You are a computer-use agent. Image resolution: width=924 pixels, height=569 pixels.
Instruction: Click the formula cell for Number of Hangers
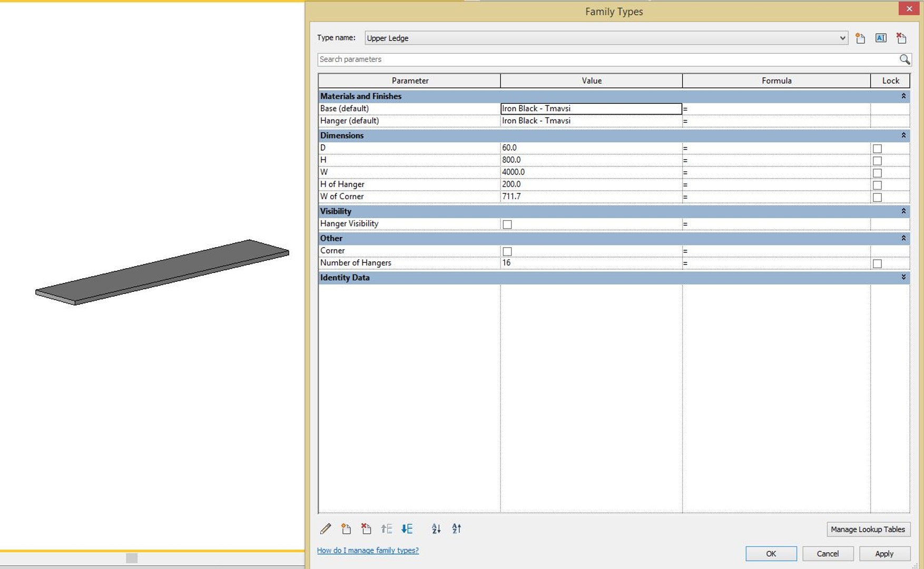tap(776, 262)
